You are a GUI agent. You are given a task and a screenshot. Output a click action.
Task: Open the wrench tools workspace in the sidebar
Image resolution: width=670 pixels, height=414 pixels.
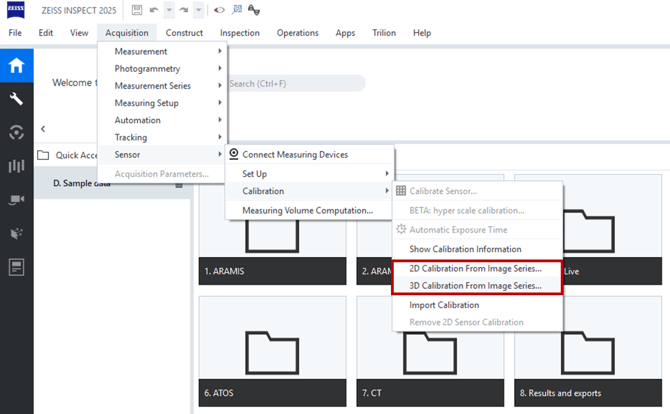(x=16, y=99)
